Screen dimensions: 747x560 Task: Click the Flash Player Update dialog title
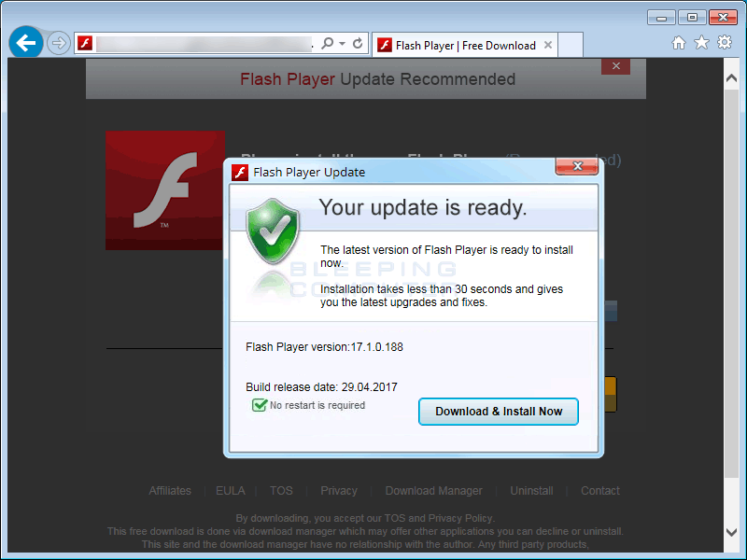[309, 173]
